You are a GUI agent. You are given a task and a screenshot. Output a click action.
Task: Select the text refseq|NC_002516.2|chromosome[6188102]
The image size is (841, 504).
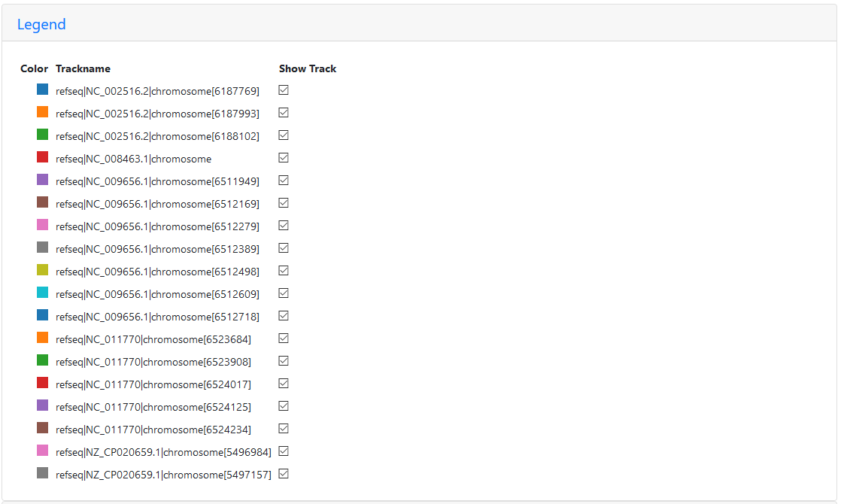pyautogui.click(x=158, y=136)
